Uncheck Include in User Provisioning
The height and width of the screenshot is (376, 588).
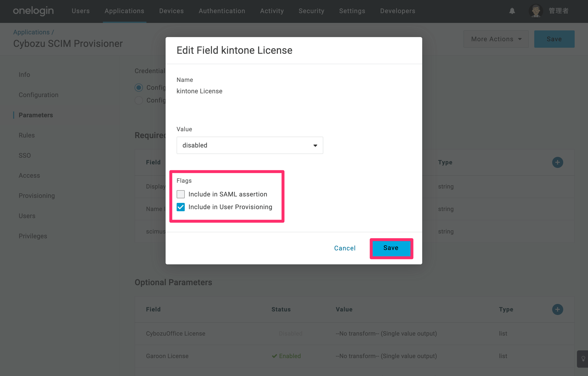pos(181,207)
